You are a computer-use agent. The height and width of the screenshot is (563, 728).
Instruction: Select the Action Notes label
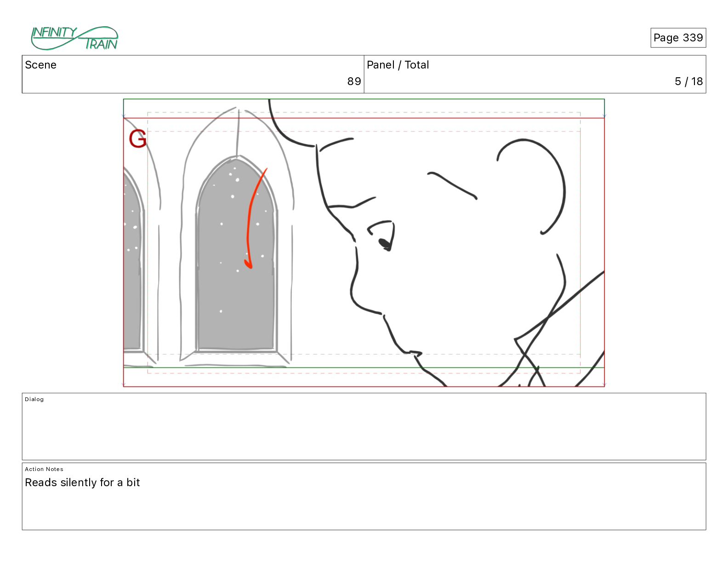pyautogui.click(x=44, y=469)
